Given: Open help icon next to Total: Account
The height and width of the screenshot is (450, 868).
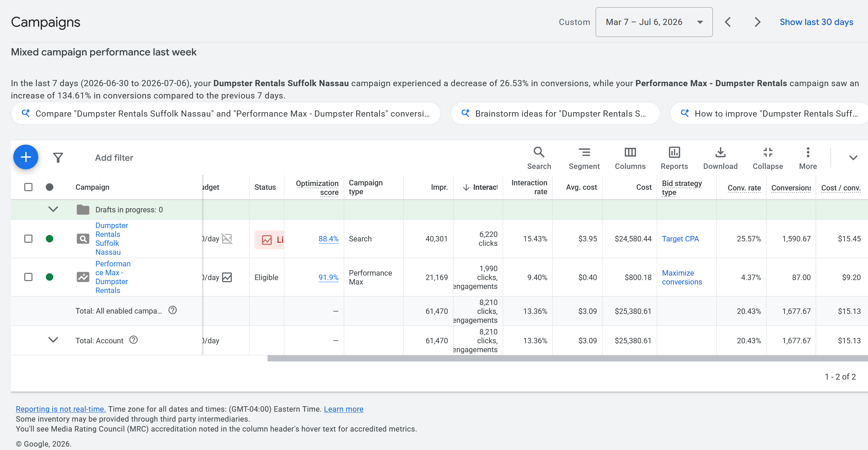Looking at the screenshot, I should pos(134,340).
